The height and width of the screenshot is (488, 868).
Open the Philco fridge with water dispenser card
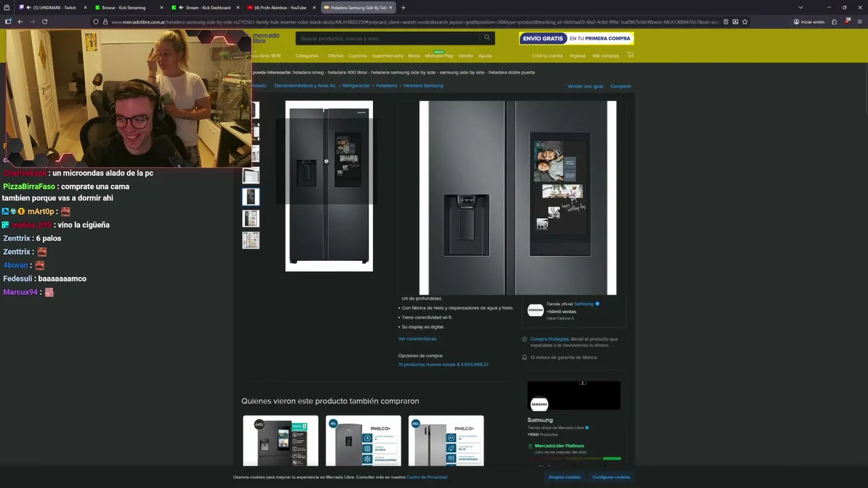tap(363, 441)
